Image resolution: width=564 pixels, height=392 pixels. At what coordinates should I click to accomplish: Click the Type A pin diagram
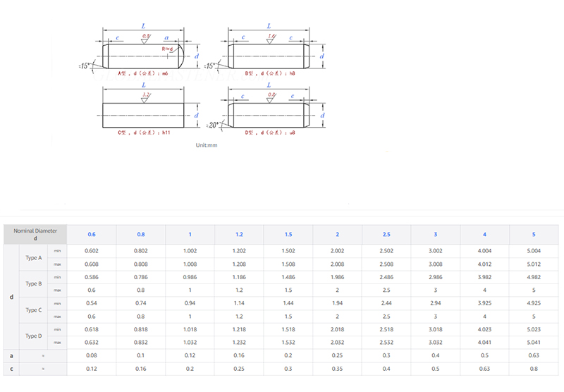[144, 54]
